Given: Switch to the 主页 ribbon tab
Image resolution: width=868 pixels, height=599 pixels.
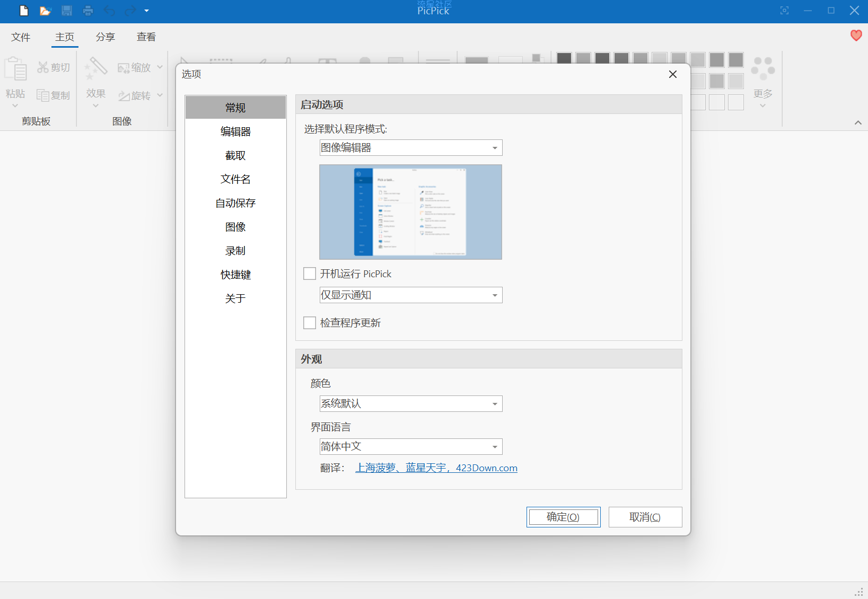Looking at the screenshot, I should [x=65, y=37].
